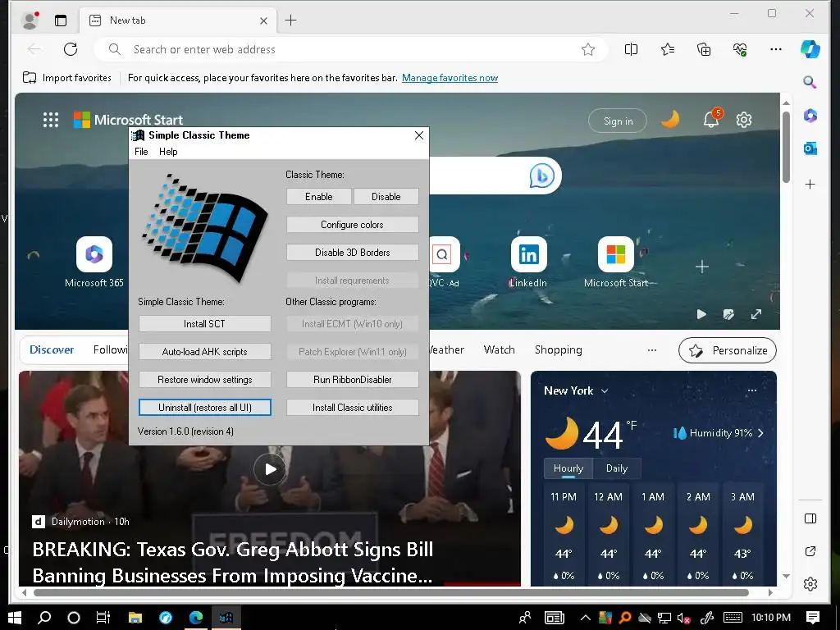Viewport: 840px width, 630px height.
Task: Click the page vertical scrollbar
Action: (x=786, y=147)
